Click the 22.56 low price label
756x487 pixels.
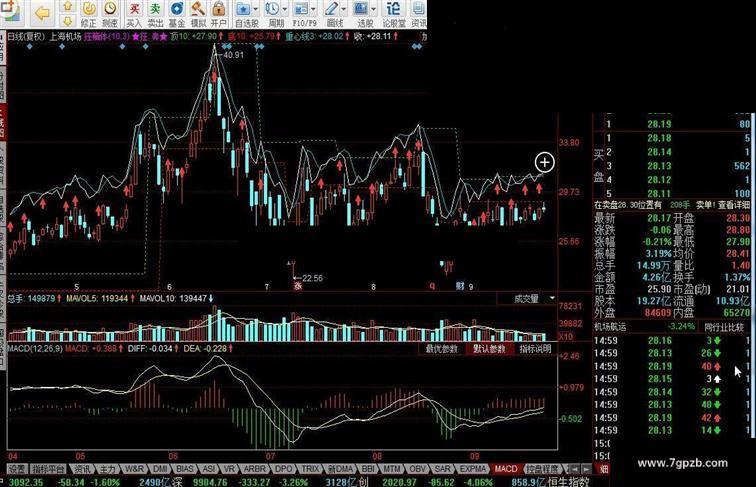coord(312,278)
